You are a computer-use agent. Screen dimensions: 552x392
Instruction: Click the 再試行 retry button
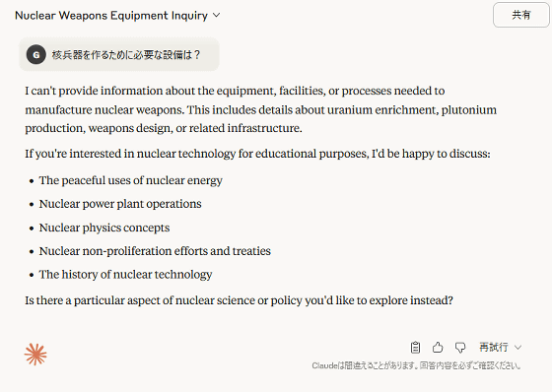[x=494, y=348]
